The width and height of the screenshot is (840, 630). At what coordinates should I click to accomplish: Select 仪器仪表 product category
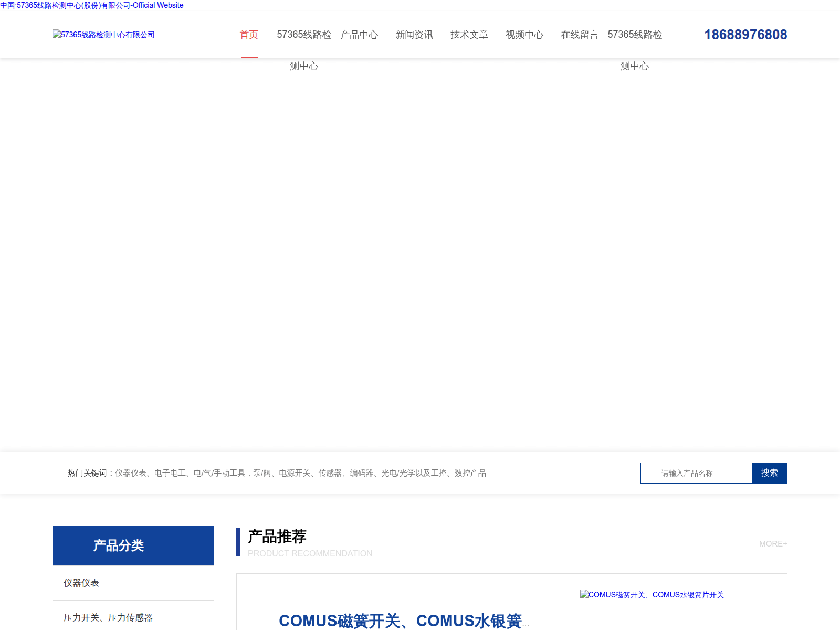(x=81, y=583)
